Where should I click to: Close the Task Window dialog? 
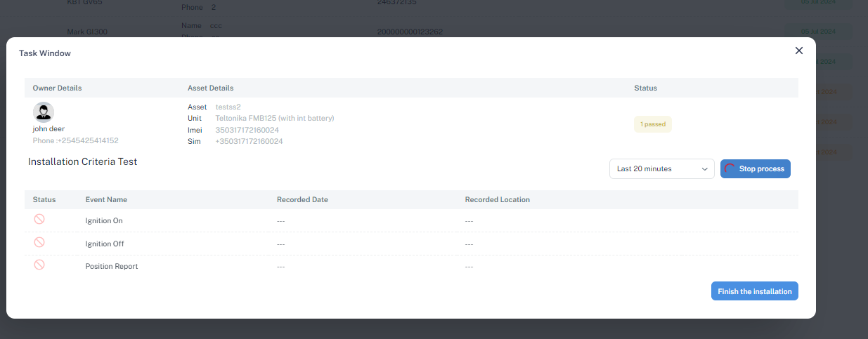798,51
